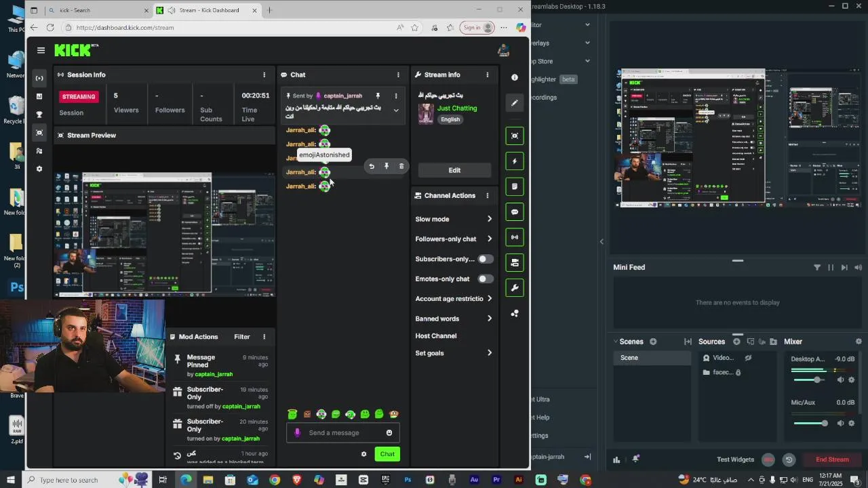Open a new browser tab

[x=270, y=10]
